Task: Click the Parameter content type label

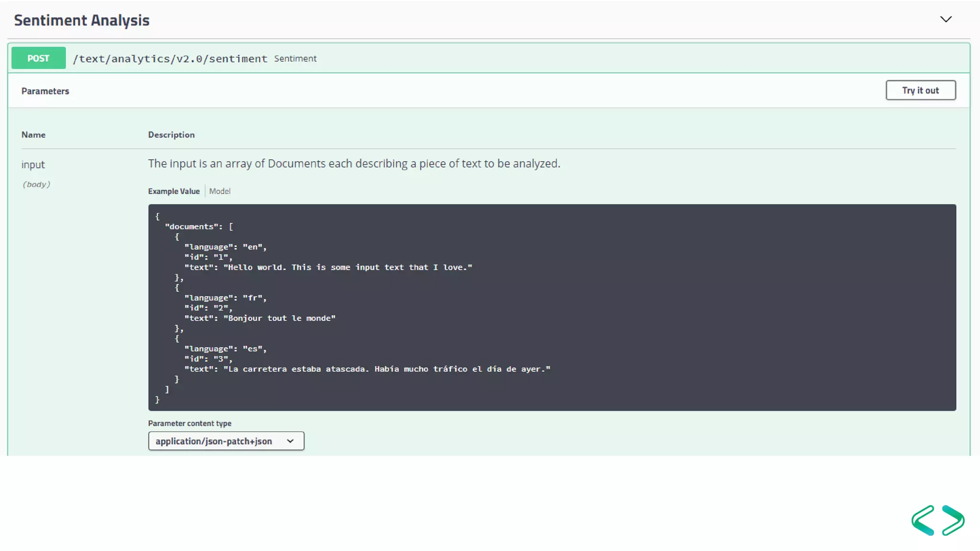Action: [189, 423]
